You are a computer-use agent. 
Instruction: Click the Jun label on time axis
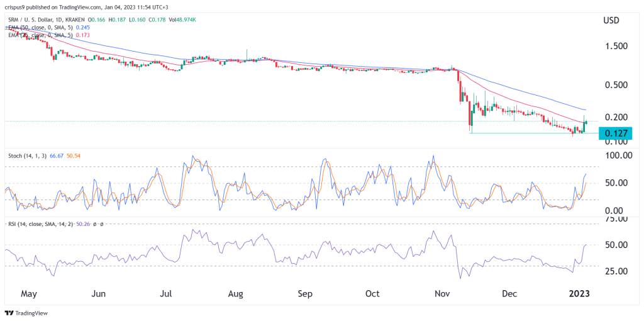[97, 295]
